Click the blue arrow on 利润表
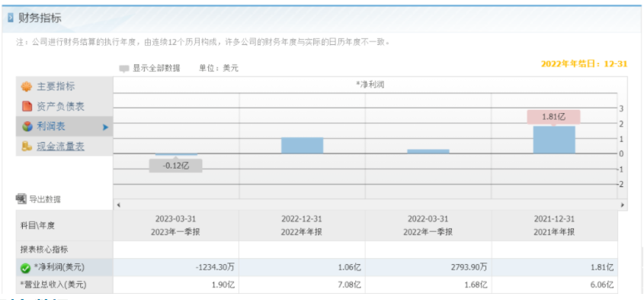The width and height of the screenshot is (644, 300). click(x=105, y=127)
